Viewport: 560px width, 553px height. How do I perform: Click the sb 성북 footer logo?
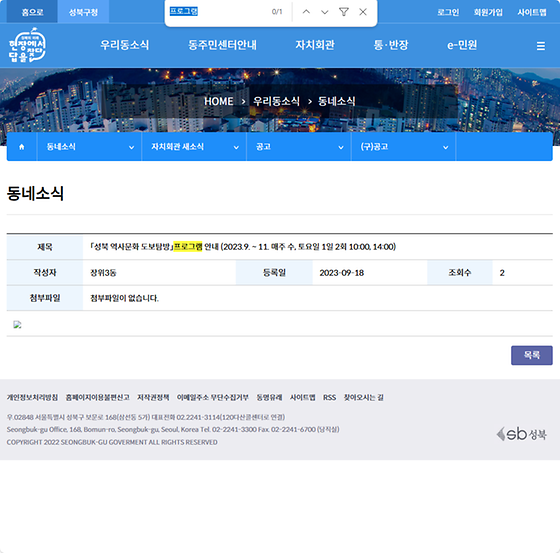pyautogui.click(x=521, y=434)
